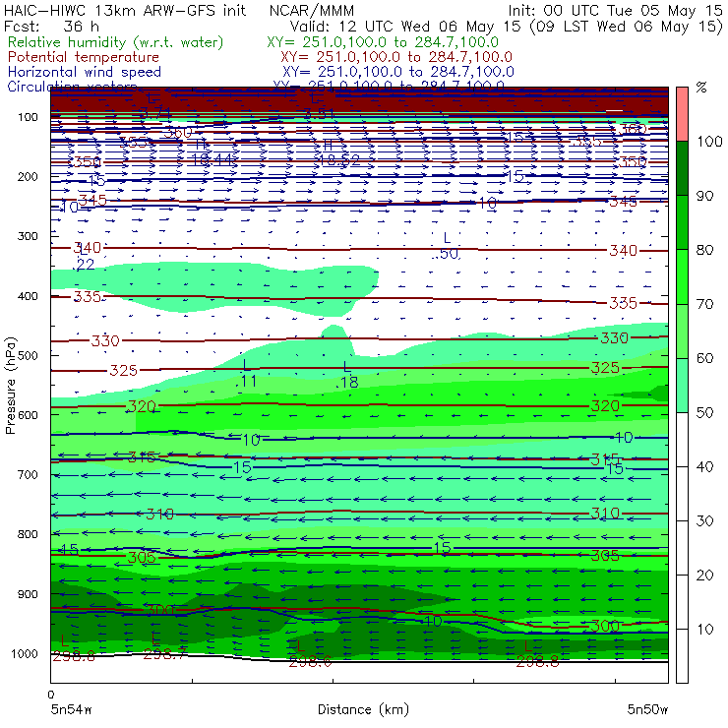This screenshot has width=728, height=728.
Task: Click the '5n54w' start coordinate label
Action: click(x=72, y=709)
